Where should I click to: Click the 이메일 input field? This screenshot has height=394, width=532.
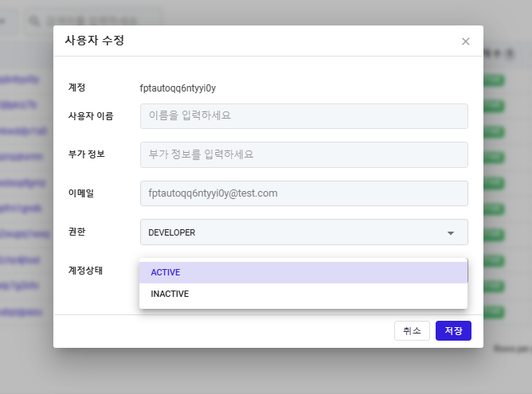coord(304,193)
